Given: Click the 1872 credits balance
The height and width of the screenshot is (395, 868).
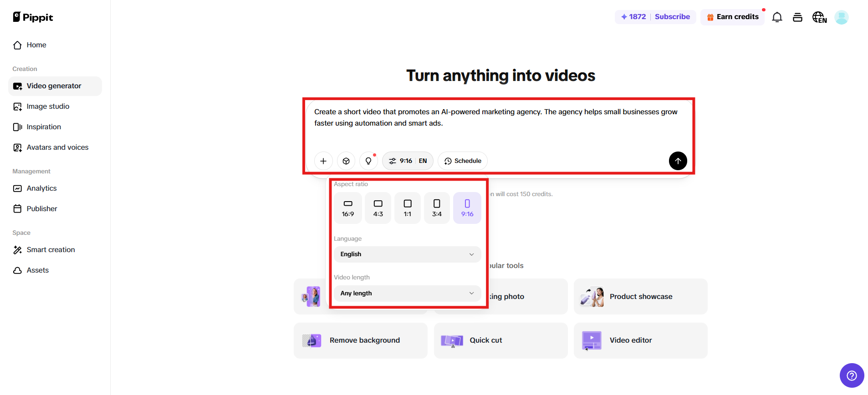Looking at the screenshot, I should (633, 17).
